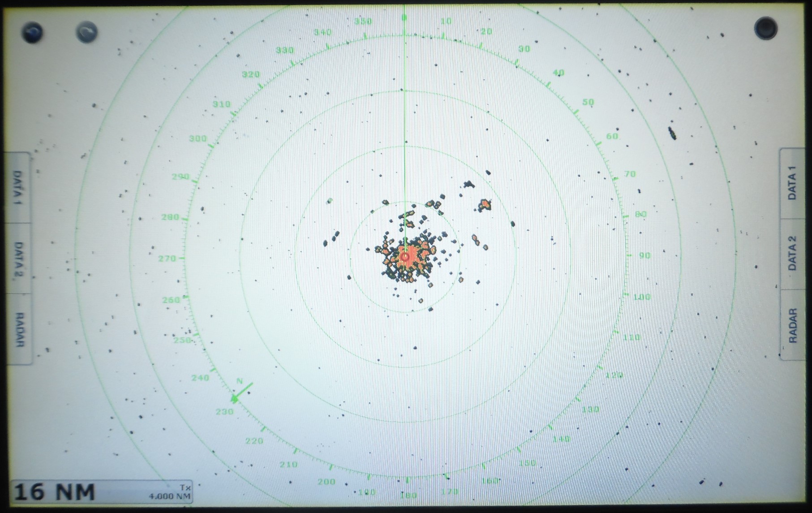The height and width of the screenshot is (513, 812).
Task: Click the 270 degree bearing label
Action: (167, 259)
